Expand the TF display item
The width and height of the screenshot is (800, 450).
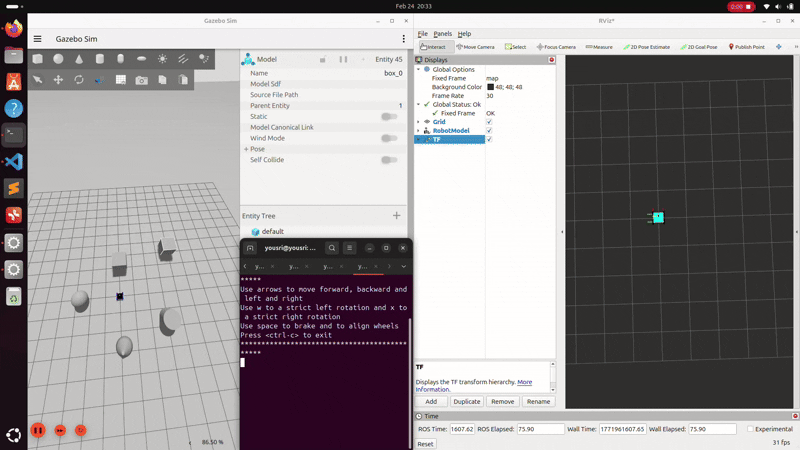(x=419, y=139)
